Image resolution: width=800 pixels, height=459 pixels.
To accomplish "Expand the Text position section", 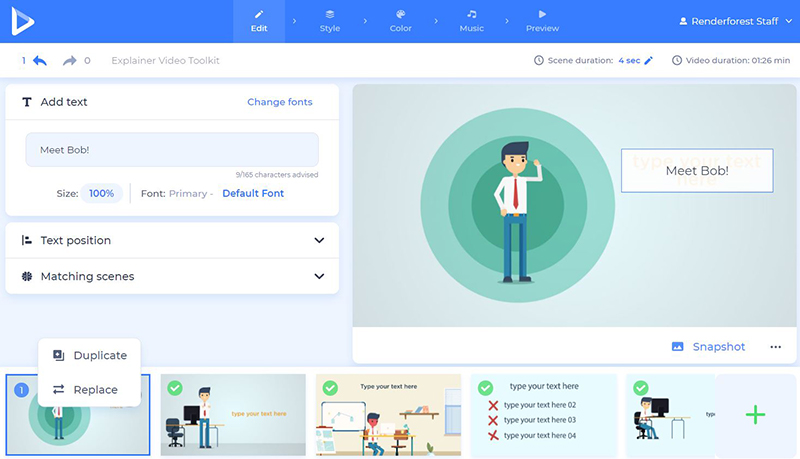I will [x=319, y=240].
